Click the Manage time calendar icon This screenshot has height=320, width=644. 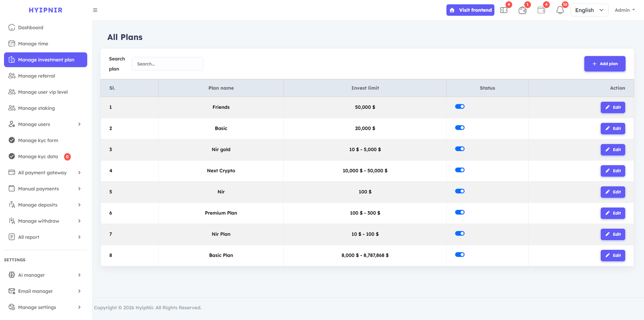[x=12, y=44]
